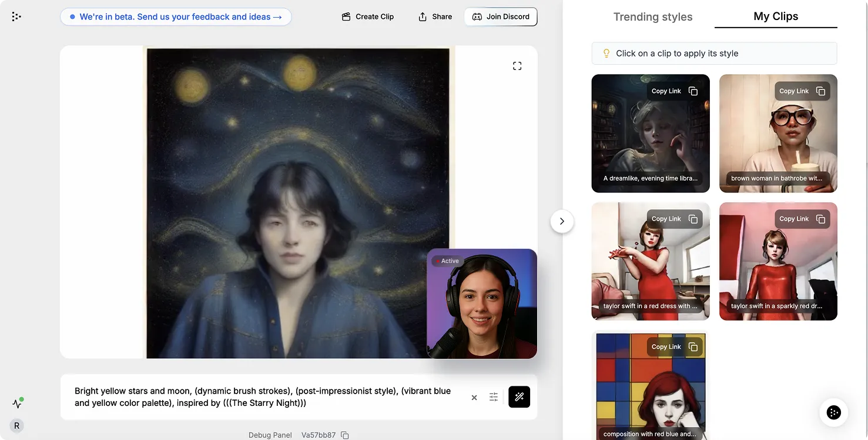
Task: Click the Join Discord button
Action: [501, 16]
